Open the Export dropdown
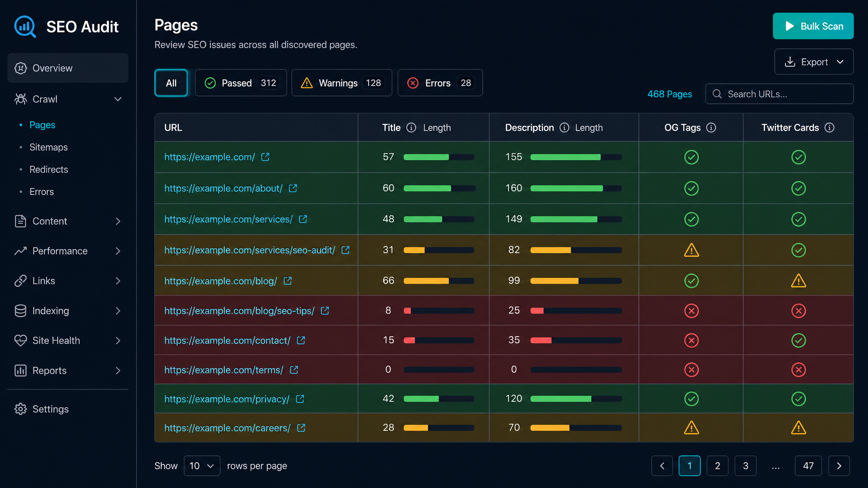868x488 pixels. pos(814,62)
